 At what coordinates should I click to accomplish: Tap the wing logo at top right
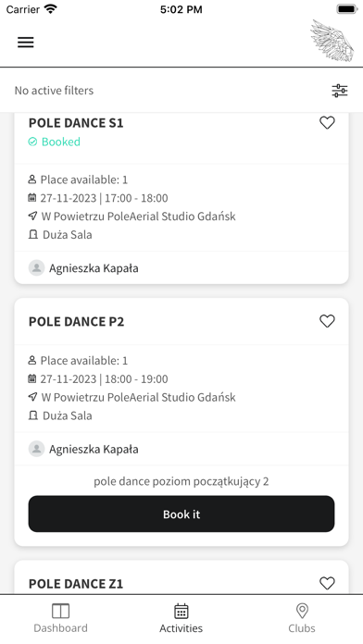(x=332, y=41)
